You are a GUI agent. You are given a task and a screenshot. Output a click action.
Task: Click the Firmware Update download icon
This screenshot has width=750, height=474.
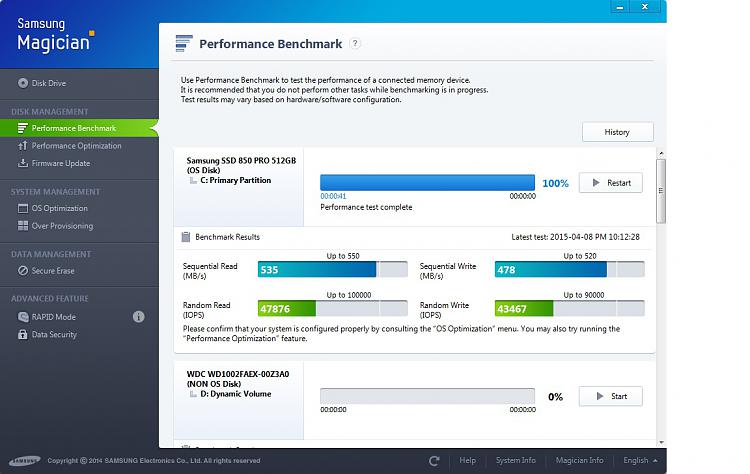[x=22, y=163]
